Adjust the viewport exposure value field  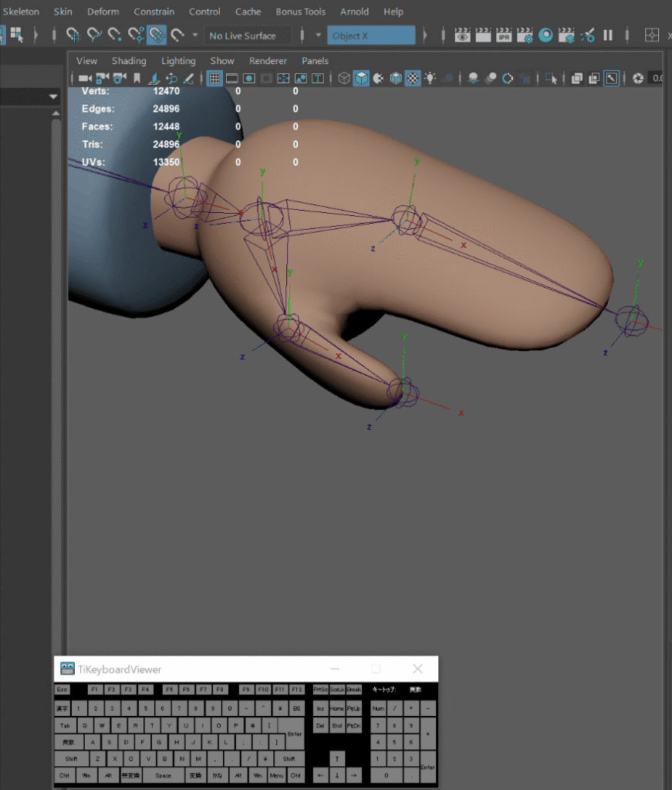657,78
